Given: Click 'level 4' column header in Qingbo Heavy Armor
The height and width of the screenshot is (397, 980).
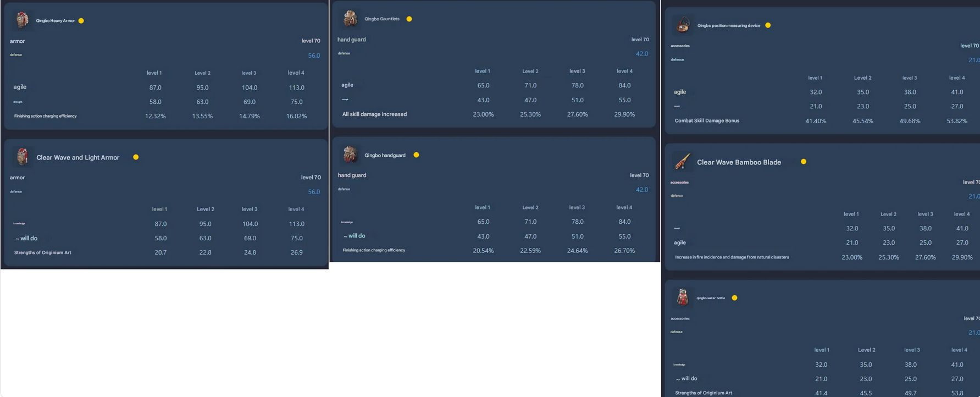Looking at the screenshot, I should point(296,73).
